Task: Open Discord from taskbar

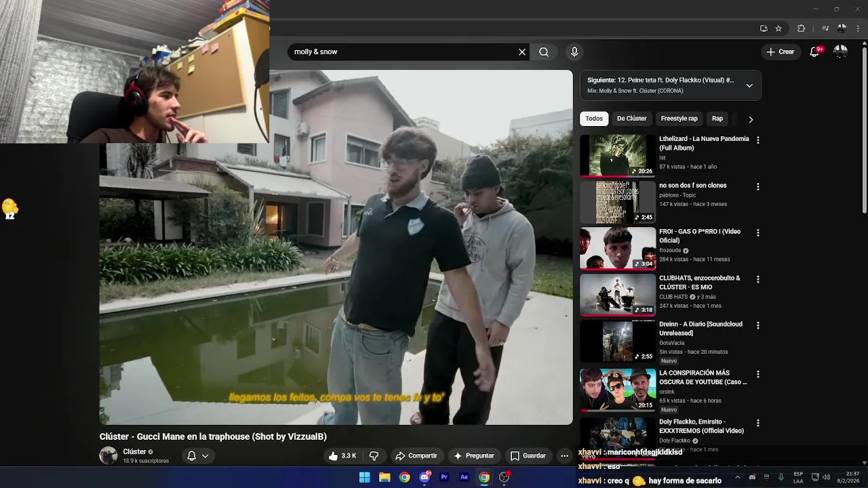Action: tap(425, 477)
